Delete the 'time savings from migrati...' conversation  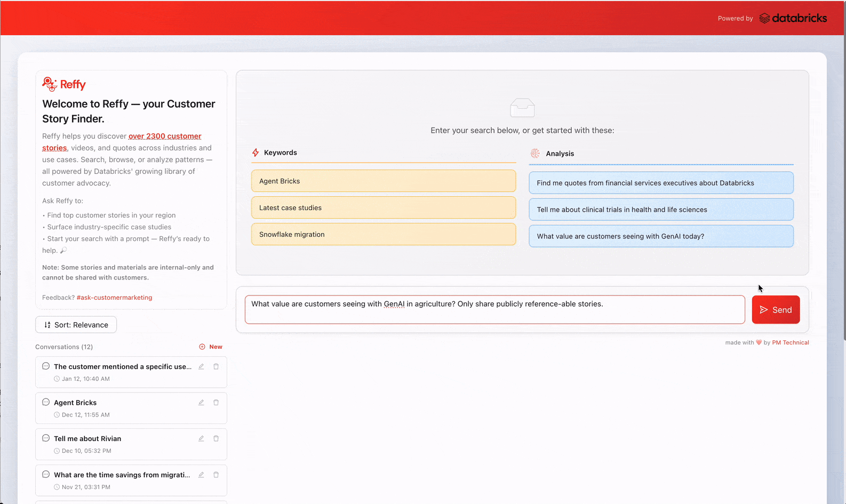point(216,475)
